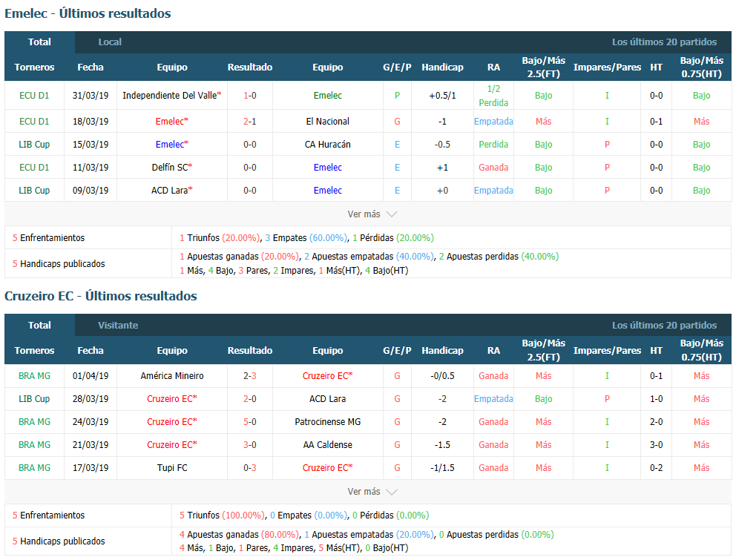Open ACD Lara in 28/03/19 row
This screenshot has height=560, width=736.
[328, 398]
